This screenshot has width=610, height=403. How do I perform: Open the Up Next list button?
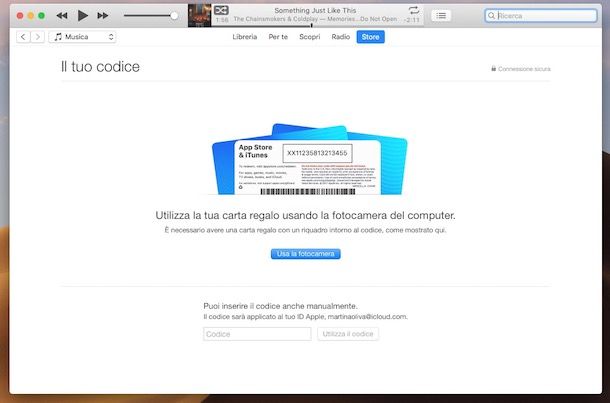click(x=441, y=16)
